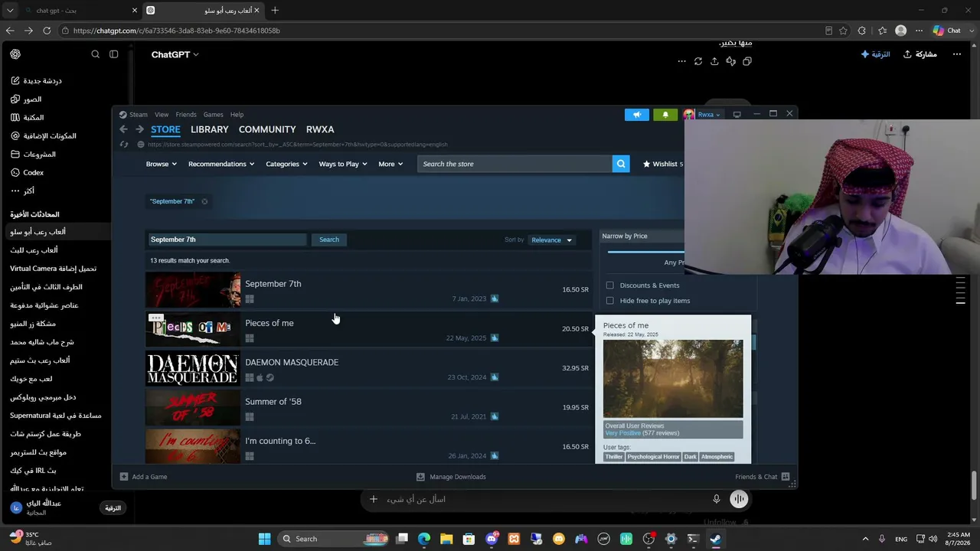The height and width of the screenshot is (551, 980).
Task: Open Steam announcements megaphone button
Action: pyautogui.click(x=636, y=115)
